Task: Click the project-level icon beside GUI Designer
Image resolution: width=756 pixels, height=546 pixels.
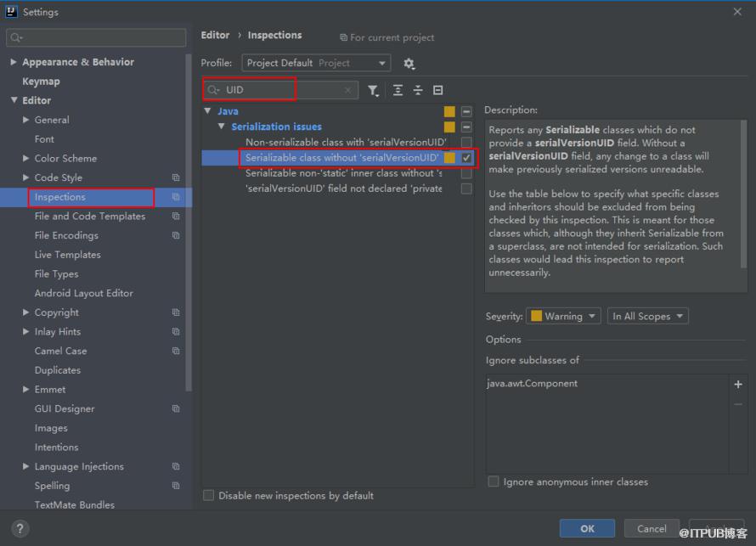Action: pyautogui.click(x=176, y=409)
